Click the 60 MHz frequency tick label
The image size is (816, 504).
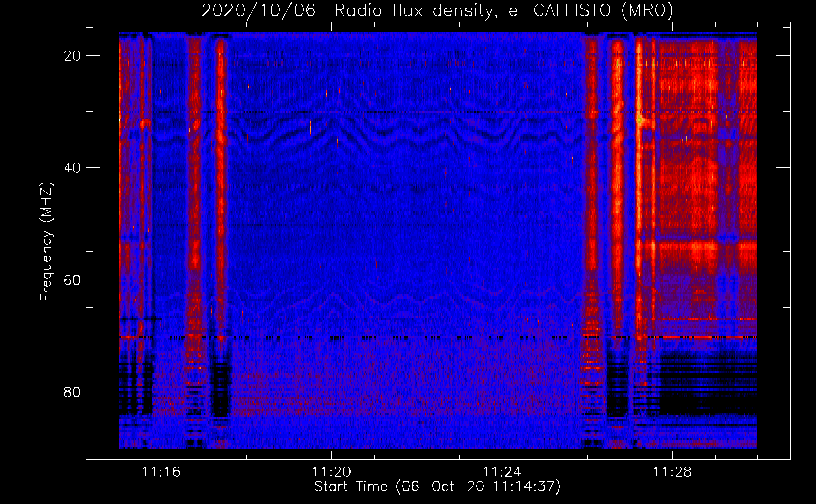click(x=72, y=280)
